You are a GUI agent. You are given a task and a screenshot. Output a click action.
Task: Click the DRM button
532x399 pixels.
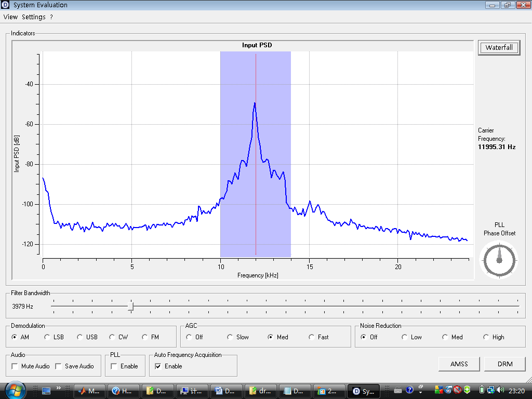pos(504,364)
